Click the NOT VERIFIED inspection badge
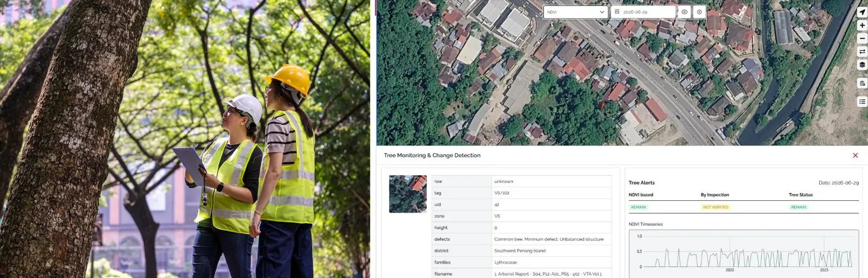 pyautogui.click(x=716, y=207)
